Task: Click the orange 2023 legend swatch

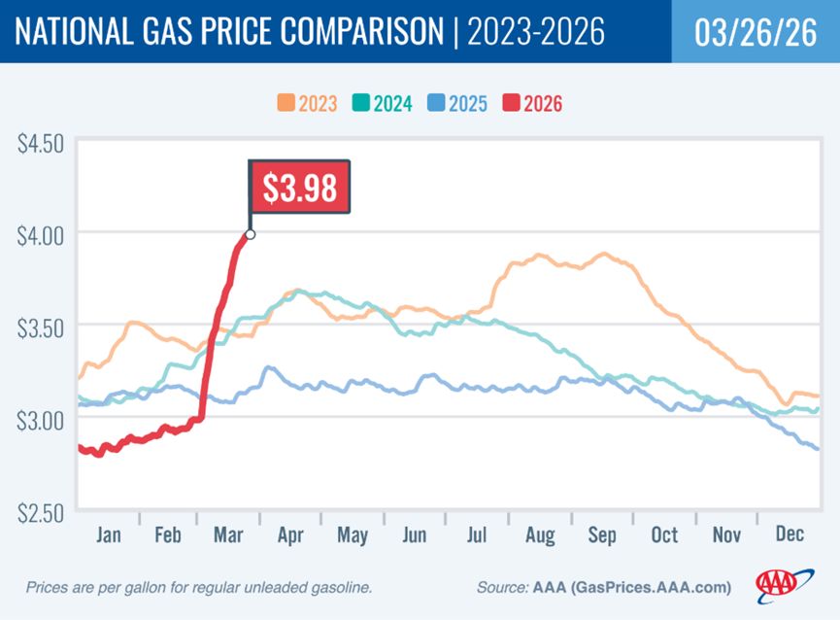Action: coord(286,103)
